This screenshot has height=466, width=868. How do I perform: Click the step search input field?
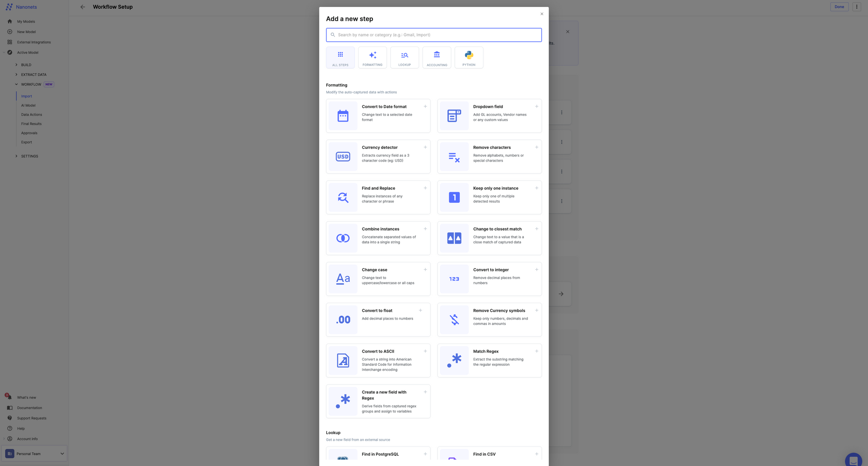pos(434,35)
